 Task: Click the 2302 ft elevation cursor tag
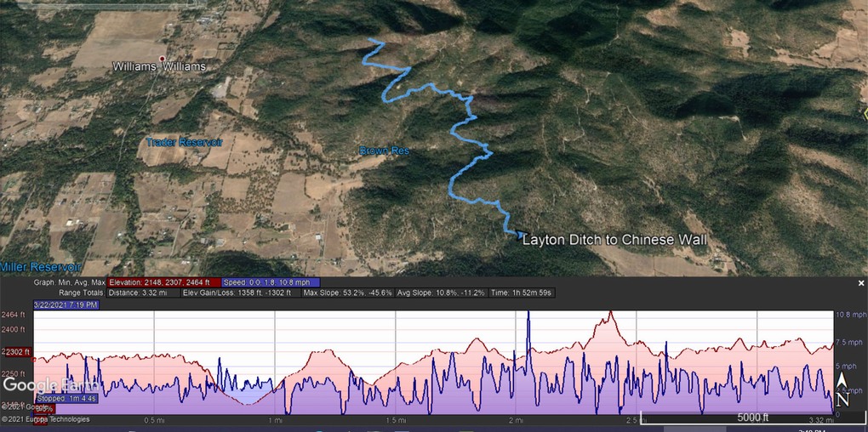pos(17,351)
